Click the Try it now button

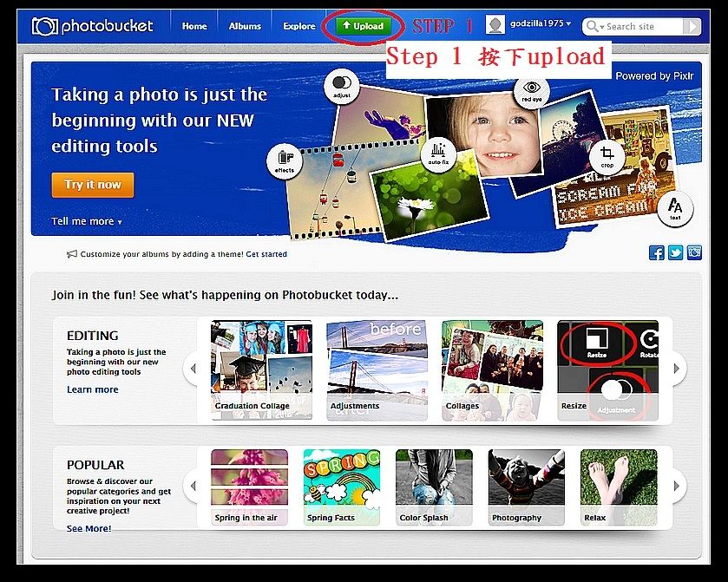coord(93,185)
